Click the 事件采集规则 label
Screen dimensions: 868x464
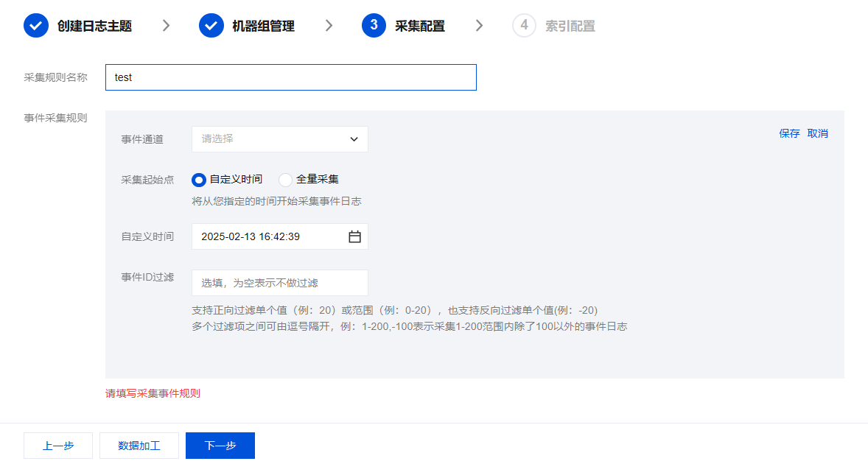55,118
